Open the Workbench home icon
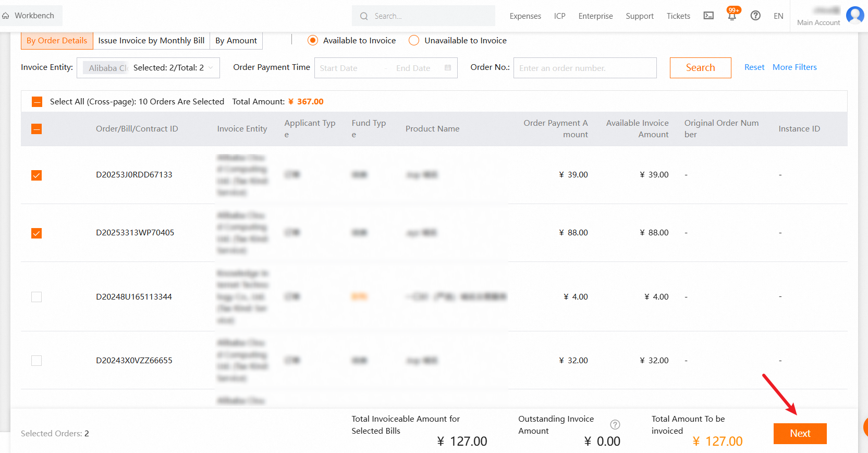 [x=6, y=16]
